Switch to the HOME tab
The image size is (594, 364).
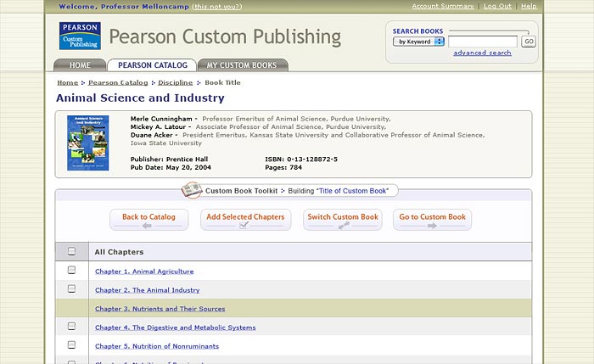coord(80,65)
